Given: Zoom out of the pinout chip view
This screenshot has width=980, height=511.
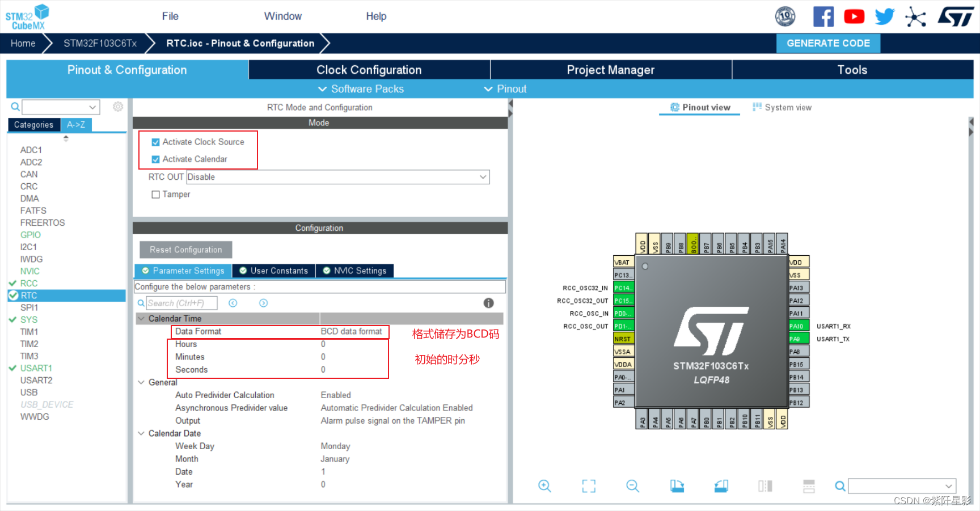Looking at the screenshot, I should pyautogui.click(x=633, y=486).
